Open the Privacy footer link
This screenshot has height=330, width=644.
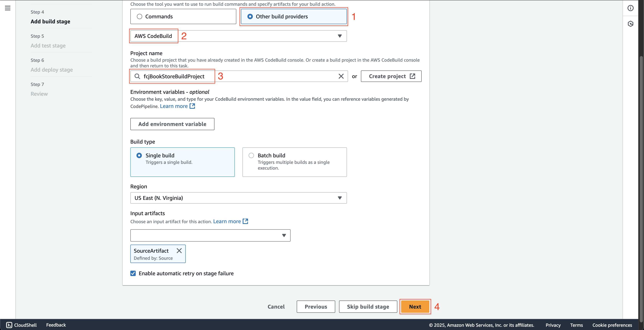[553, 325]
